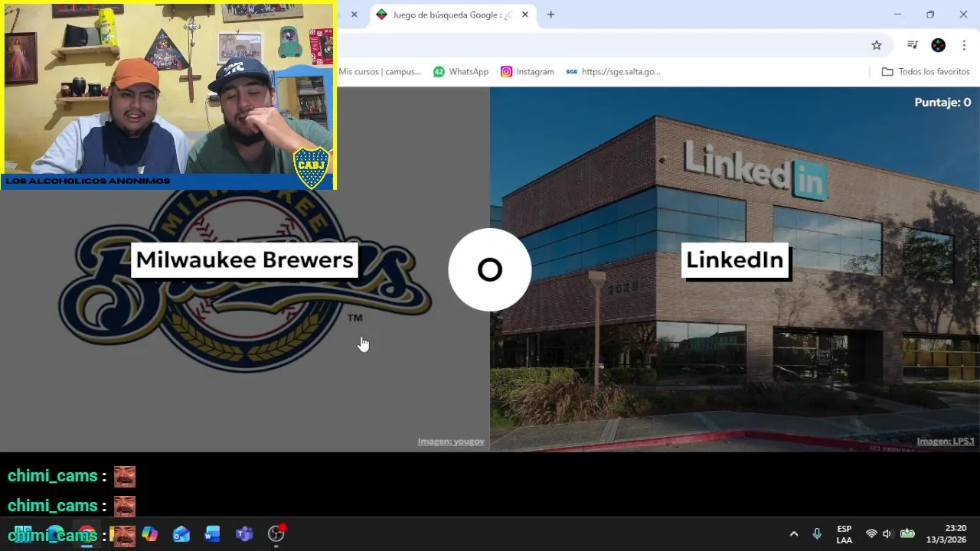
Task: Open the Mis cursos | campus bookmark
Action: click(x=380, y=71)
